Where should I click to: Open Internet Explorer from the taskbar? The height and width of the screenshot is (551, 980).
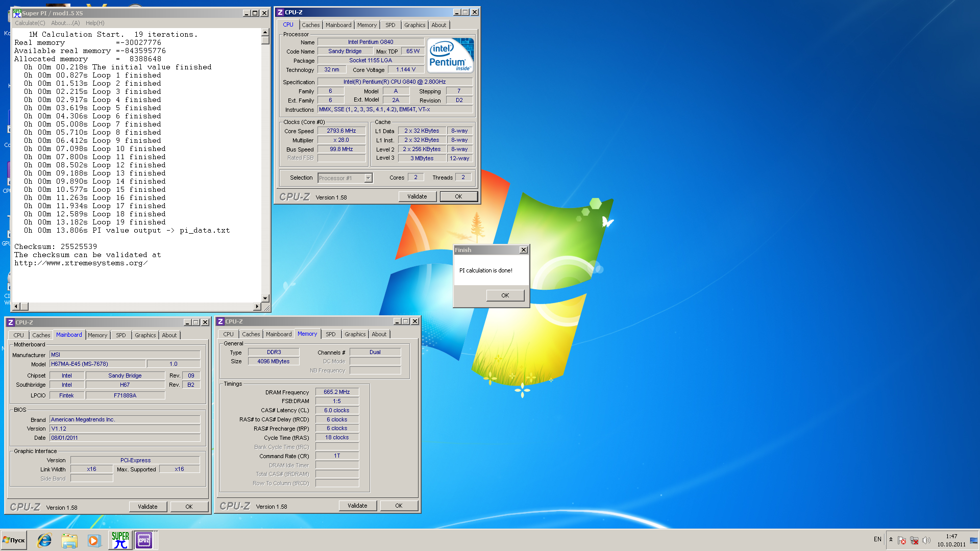(x=44, y=540)
